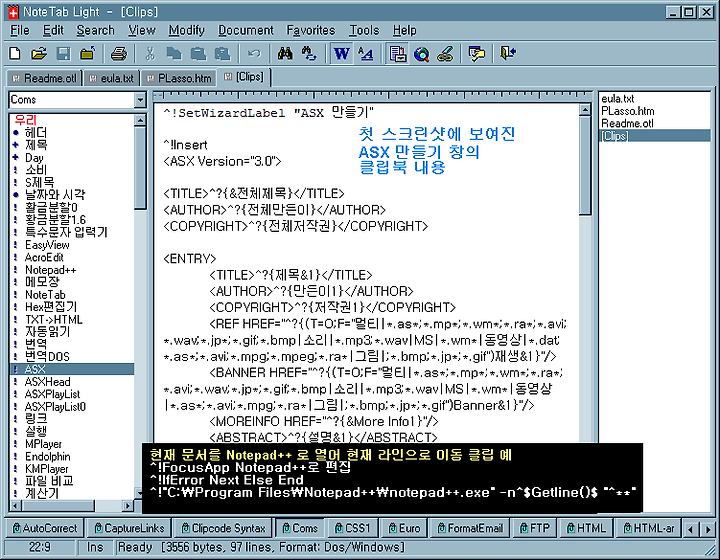Open the Tools menu

pyautogui.click(x=364, y=30)
